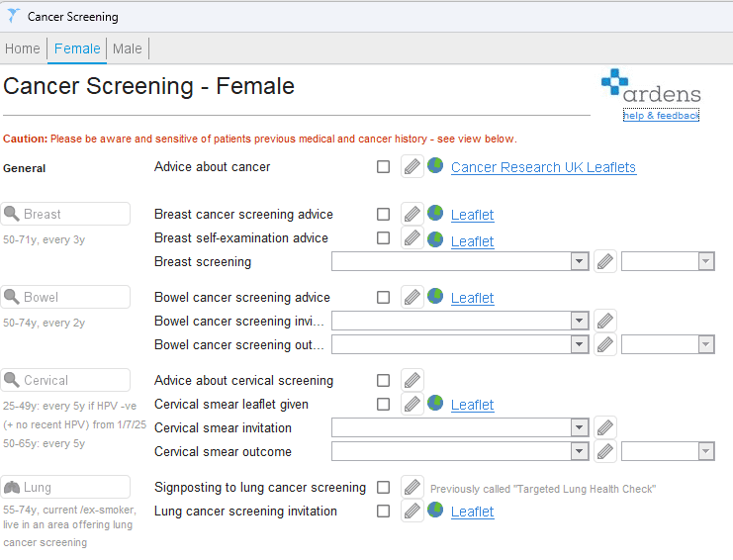Viewport: 733px width, 560px height.
Task: Click the pencil icon for Lung cancer screening invitation
Action: (x=412, y=511)
